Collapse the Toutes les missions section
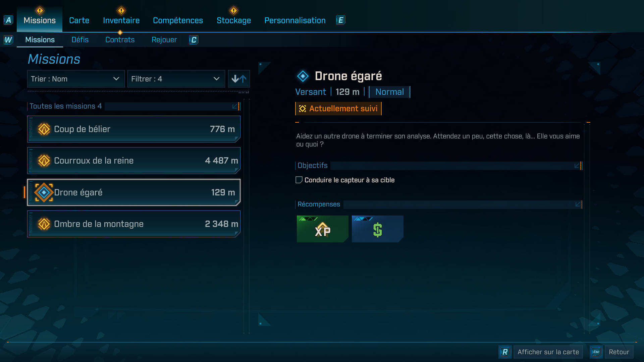This screenshot has height=362, width=644. point(235,106)
